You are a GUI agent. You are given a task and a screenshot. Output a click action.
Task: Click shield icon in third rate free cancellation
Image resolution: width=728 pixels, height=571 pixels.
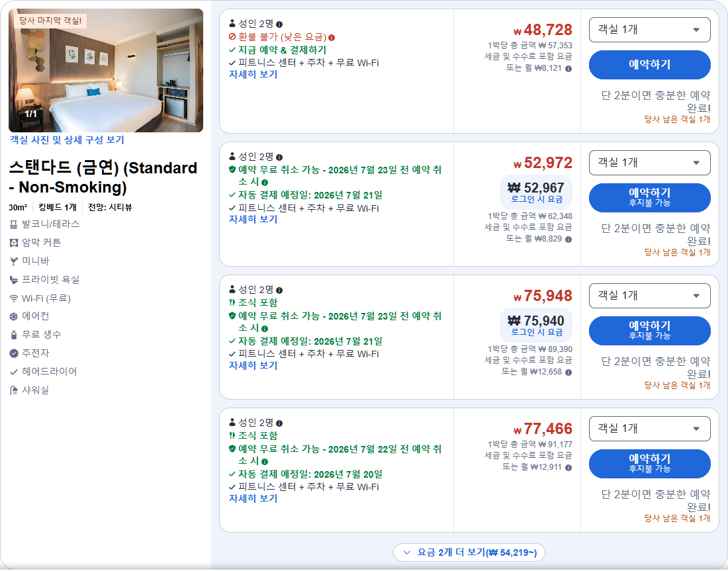point(232,316)
